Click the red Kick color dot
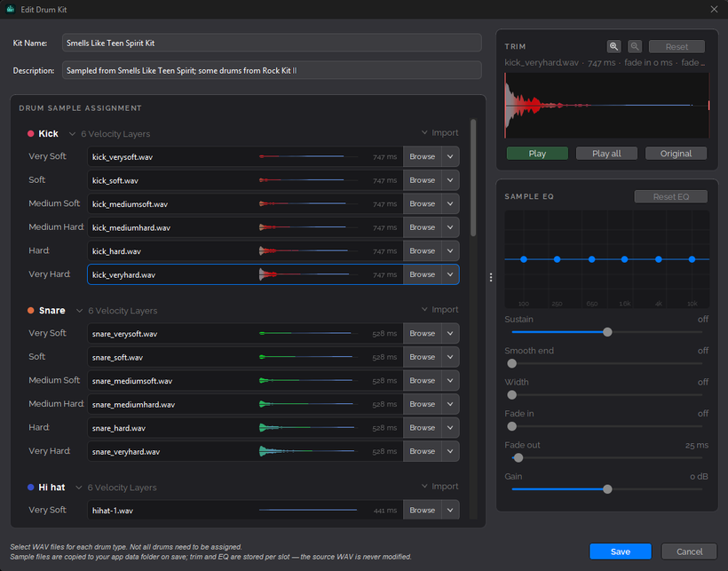Viewport: 728px width, 571px height. coord(31,134)
